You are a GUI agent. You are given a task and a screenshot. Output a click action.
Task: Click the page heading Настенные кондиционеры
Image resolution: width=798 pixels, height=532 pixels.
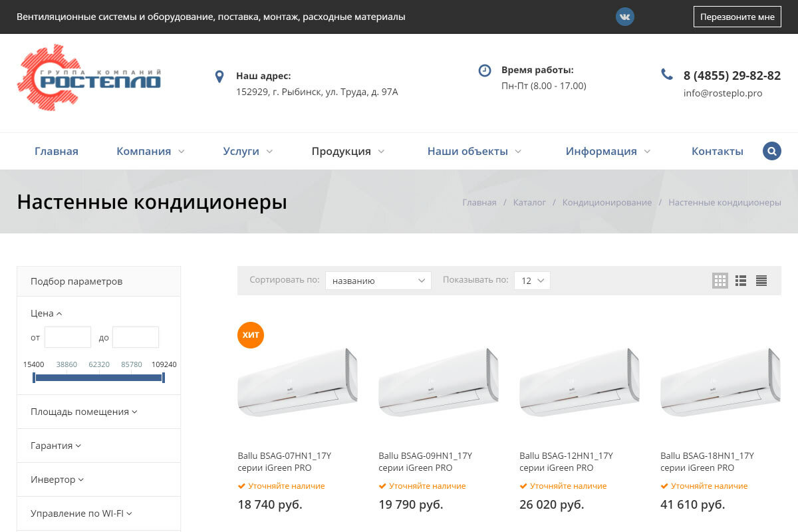152,201
